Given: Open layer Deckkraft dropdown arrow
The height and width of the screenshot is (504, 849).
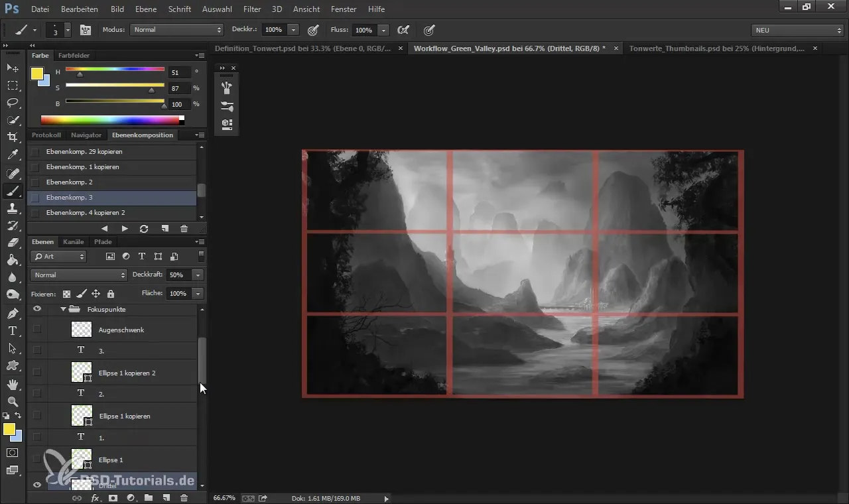Looking at the screenshot, I should pyautogui.click(x=198, y=275).
